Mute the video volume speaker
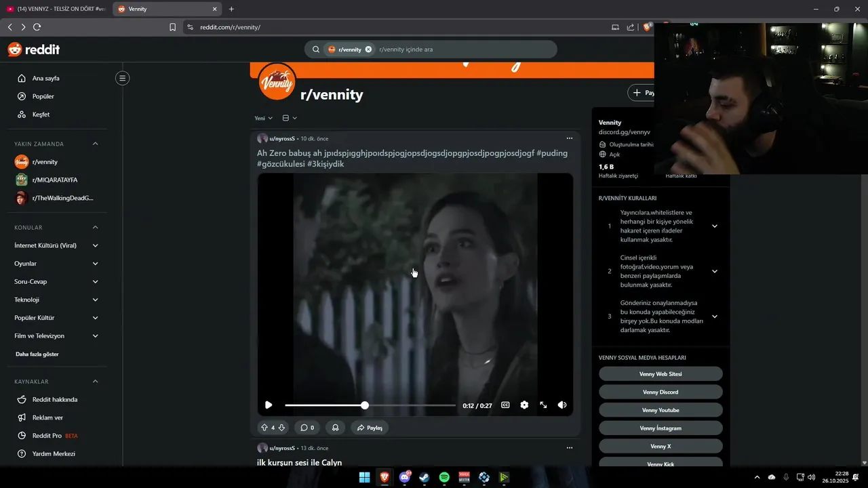868x488 pixels. coord(562,405)
